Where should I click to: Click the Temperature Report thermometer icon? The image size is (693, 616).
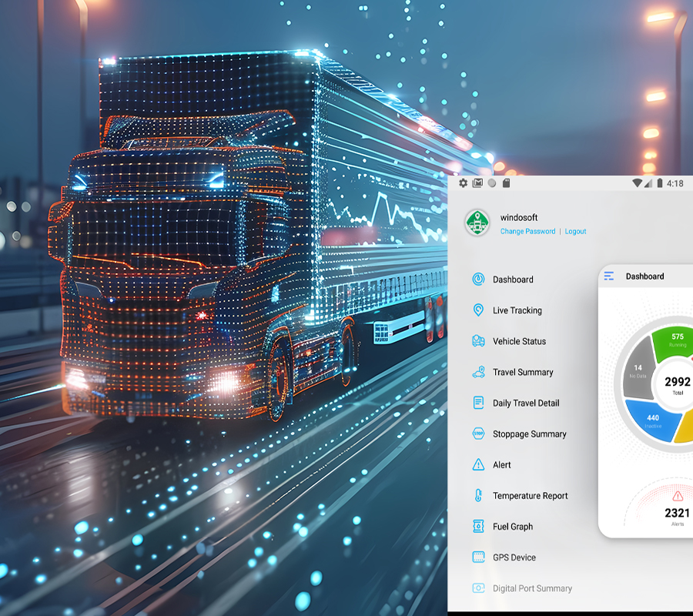pyautogui.click(x=478, y=496)
